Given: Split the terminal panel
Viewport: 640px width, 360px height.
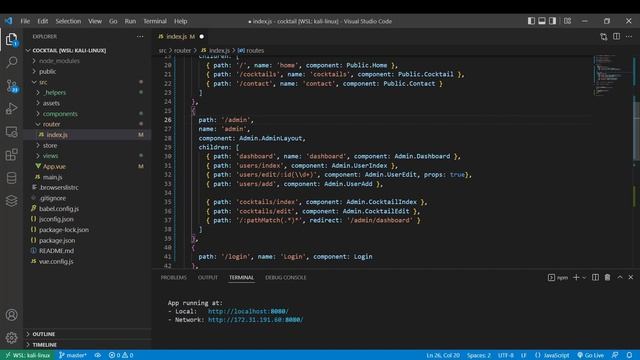Looking at the screenshot, I should pyautogui.click(x=596, y=278).
